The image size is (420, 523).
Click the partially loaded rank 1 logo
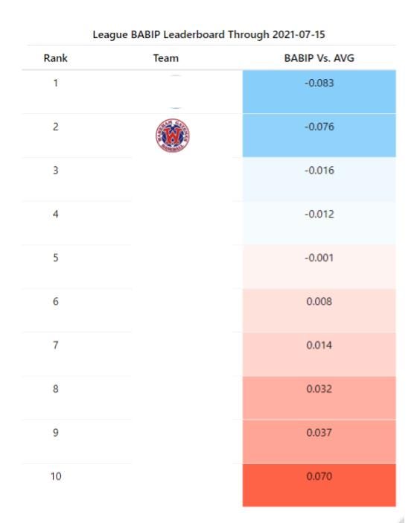(175, 92)
